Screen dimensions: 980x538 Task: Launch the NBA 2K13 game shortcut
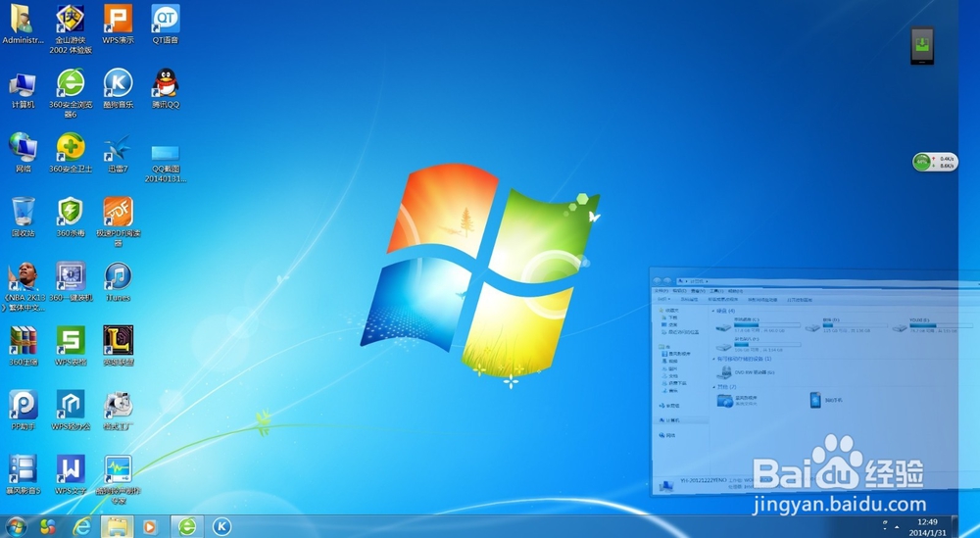(x=24, y=286)
